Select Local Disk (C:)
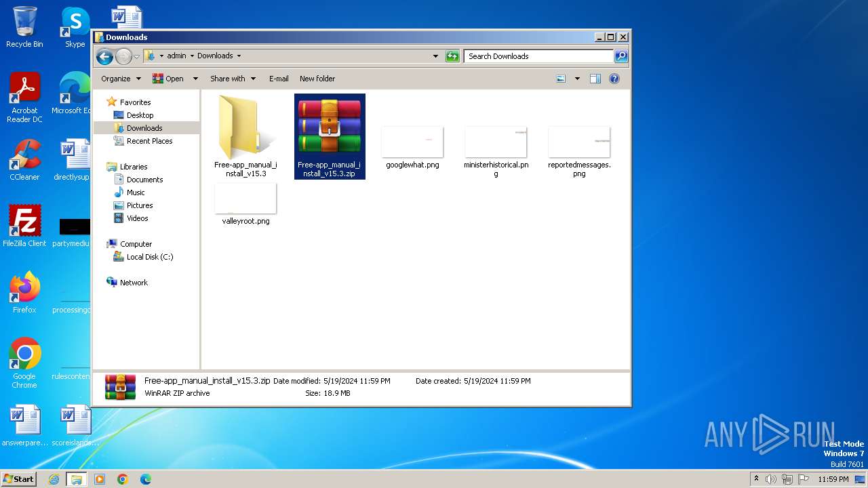868x488 pixels. click(149, 257)
